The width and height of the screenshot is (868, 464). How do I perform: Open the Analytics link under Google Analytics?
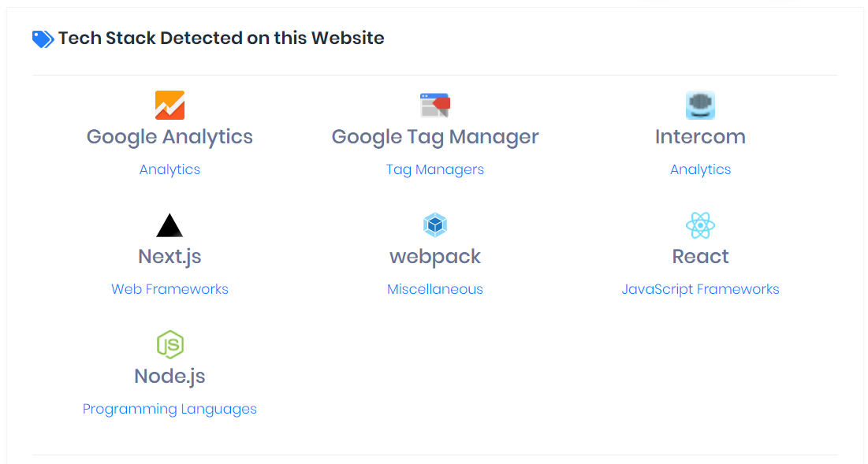170,169
